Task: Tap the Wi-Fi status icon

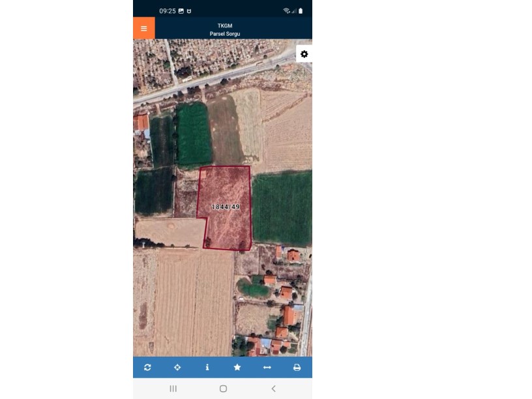Action: (x=286, y=11)
